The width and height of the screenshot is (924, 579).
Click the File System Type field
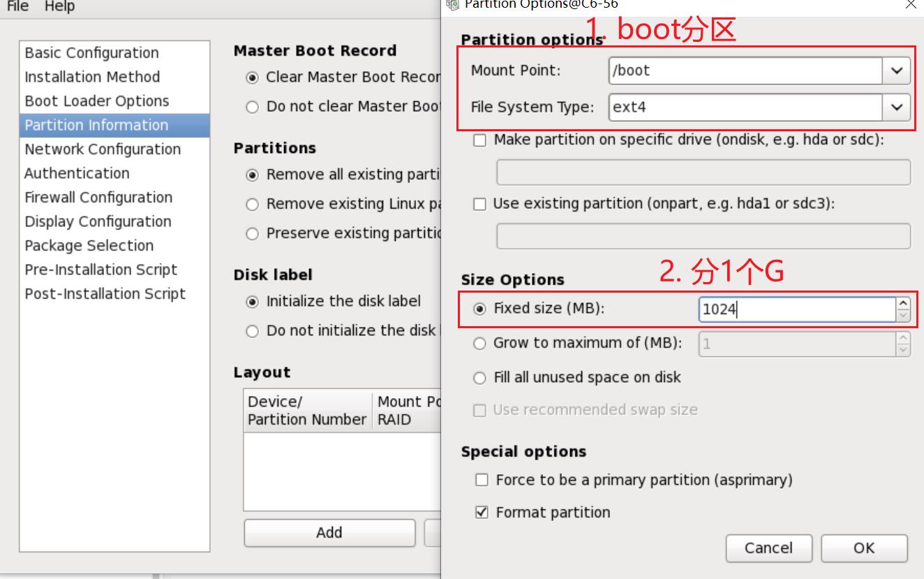[x=745, y=108]
